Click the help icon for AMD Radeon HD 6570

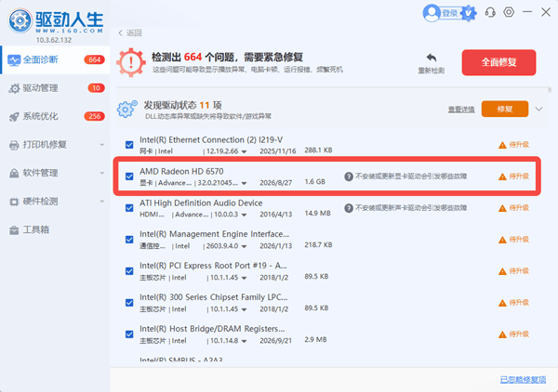click(x=349, y=176)
